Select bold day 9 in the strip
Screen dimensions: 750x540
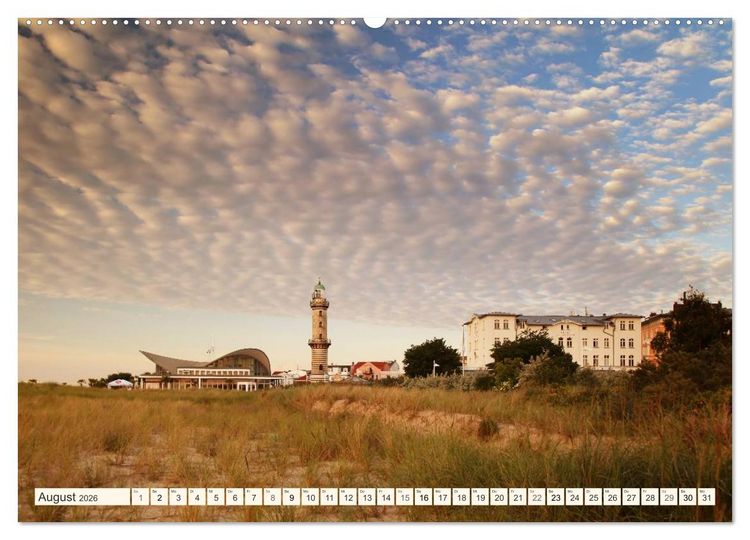tap(291, 496)
